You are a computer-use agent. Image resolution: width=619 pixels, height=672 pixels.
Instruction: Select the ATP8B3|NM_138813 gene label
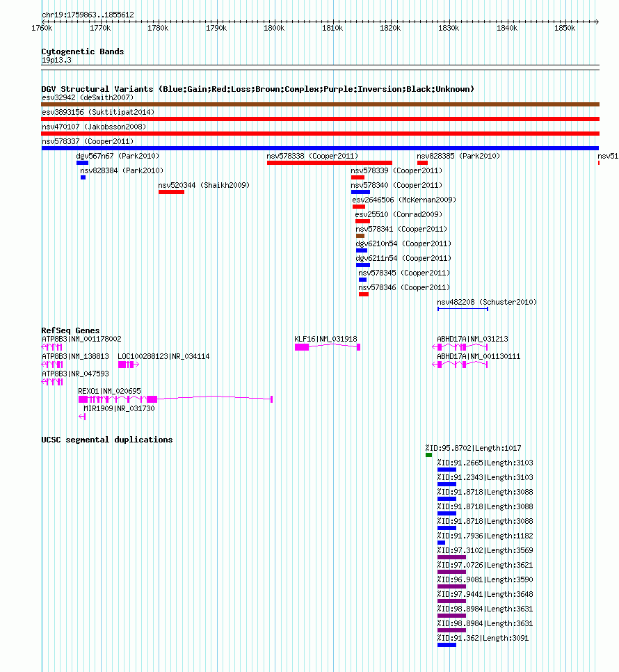tap(75, 357)
